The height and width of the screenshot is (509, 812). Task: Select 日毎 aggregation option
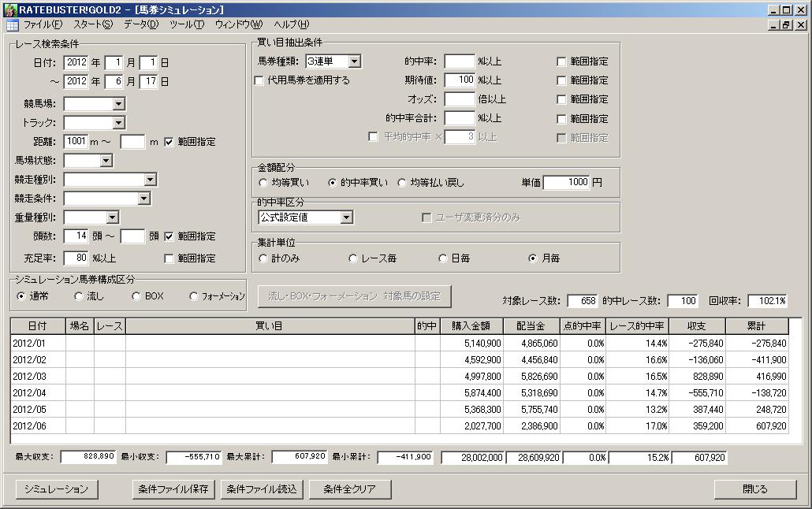[x=443, y=258]
